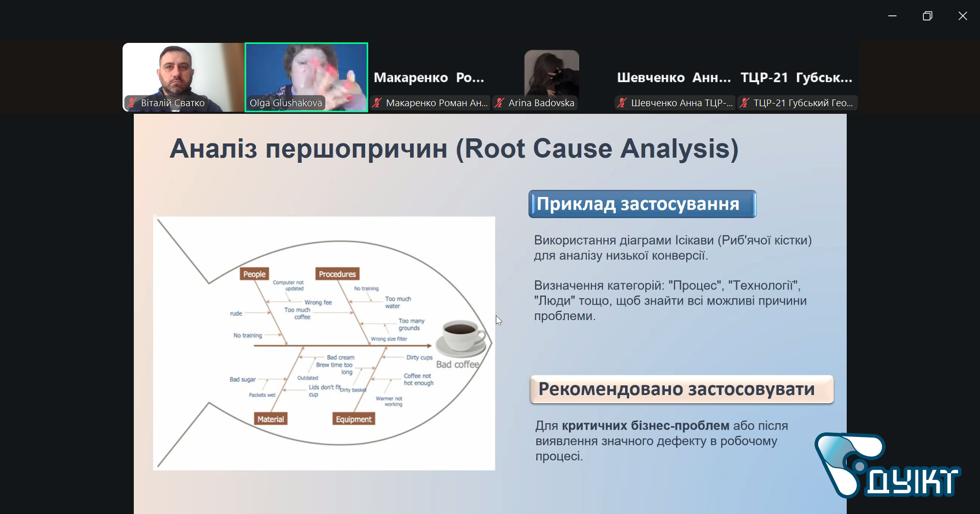
Task: Click the ДУІКТ logo on the slide
Action: [887, 466]
